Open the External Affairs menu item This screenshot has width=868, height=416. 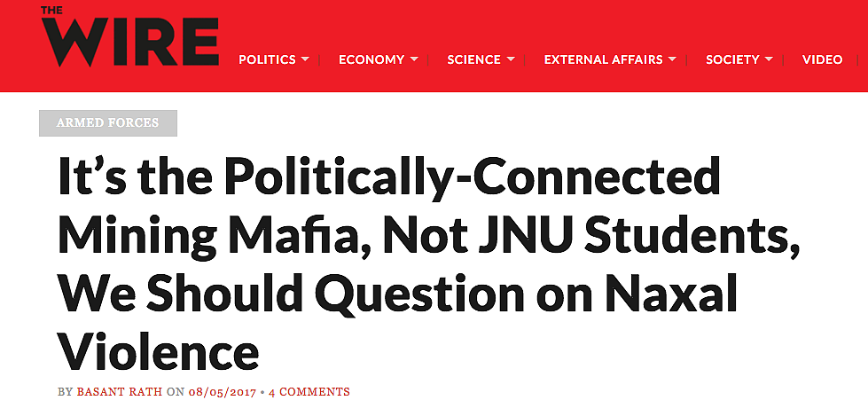click(x=604, y=59)
